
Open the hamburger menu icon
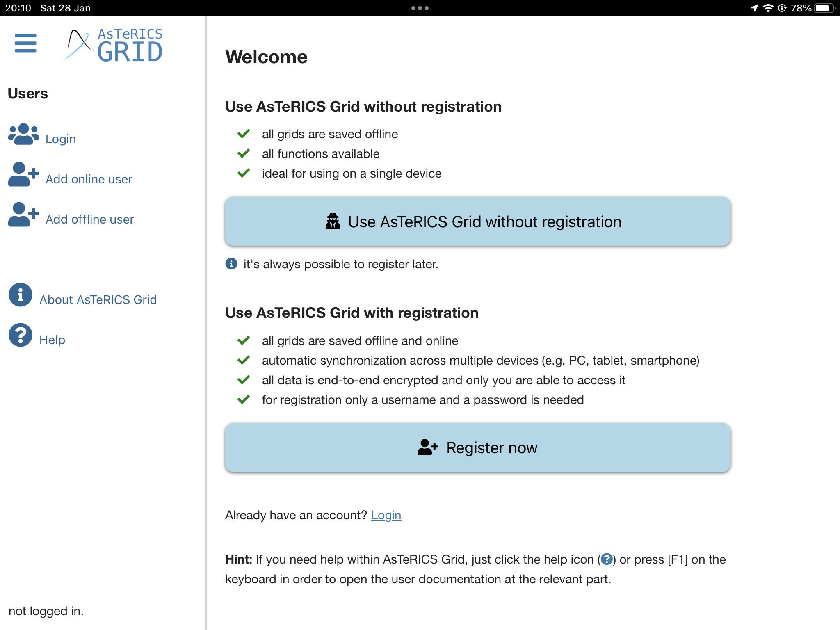[25, 43]
